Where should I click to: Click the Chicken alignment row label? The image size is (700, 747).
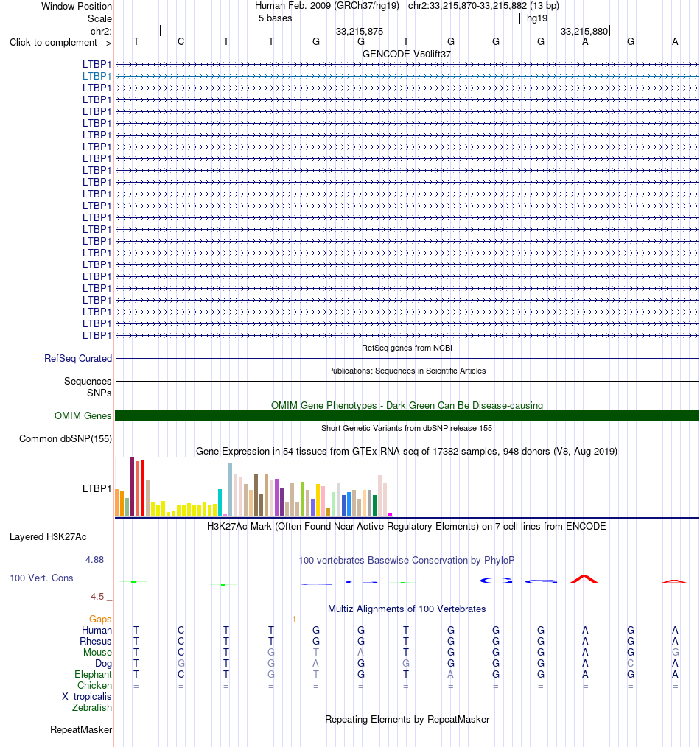(95, 686)
